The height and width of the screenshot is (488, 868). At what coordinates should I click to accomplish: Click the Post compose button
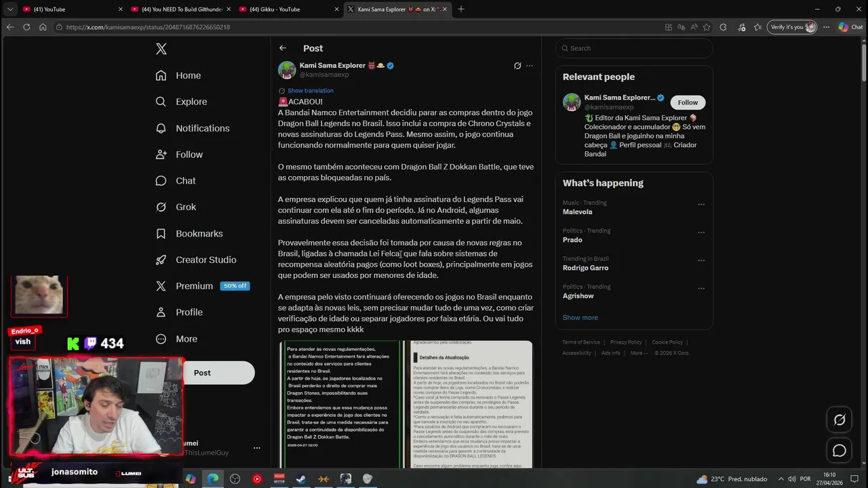[x=220, y=373]
